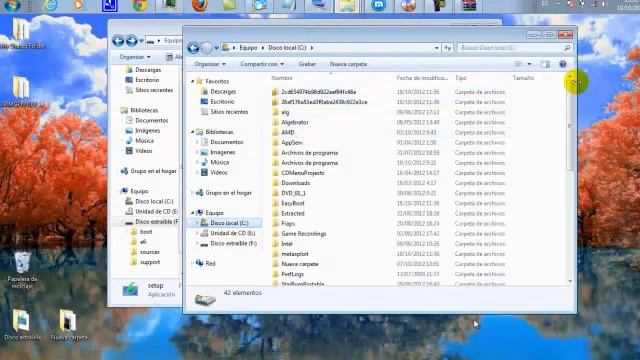Viewport: 640px width, 360px height.
Task: Sort by the Tipo column header
Action: pyautogui.click(x=461, y=78)
